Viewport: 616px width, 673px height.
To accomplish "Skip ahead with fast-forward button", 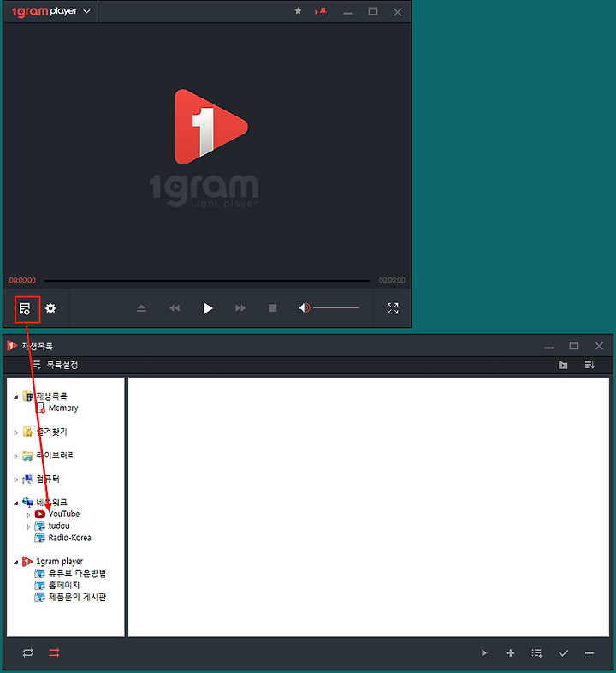I will (x=240, y=308).
